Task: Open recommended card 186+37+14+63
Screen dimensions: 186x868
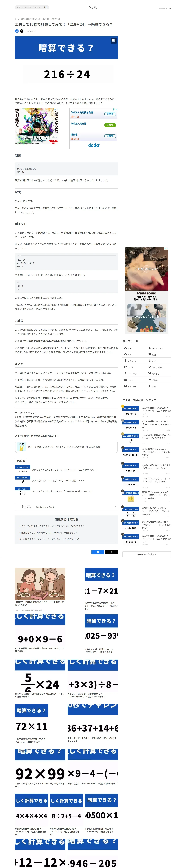Action: (93, 723)
